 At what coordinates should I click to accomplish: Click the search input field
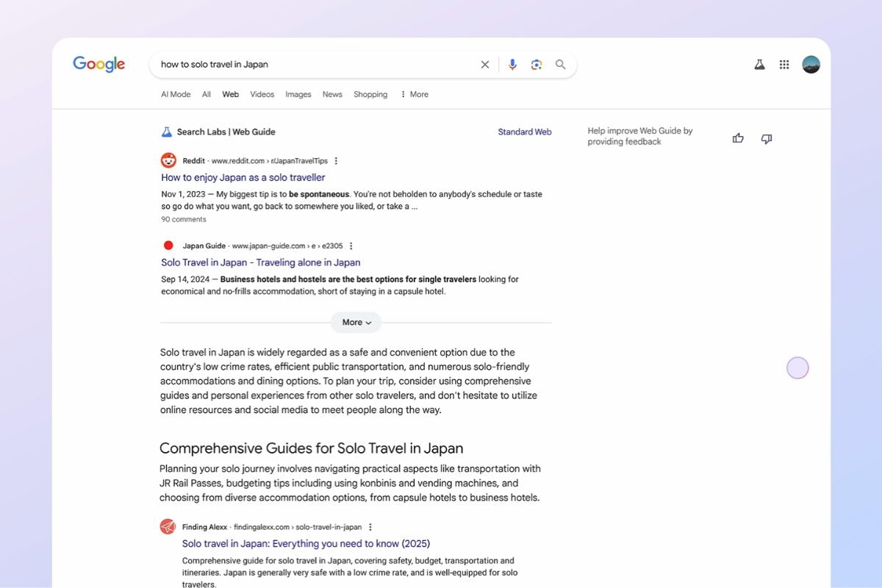click(316, 65)
